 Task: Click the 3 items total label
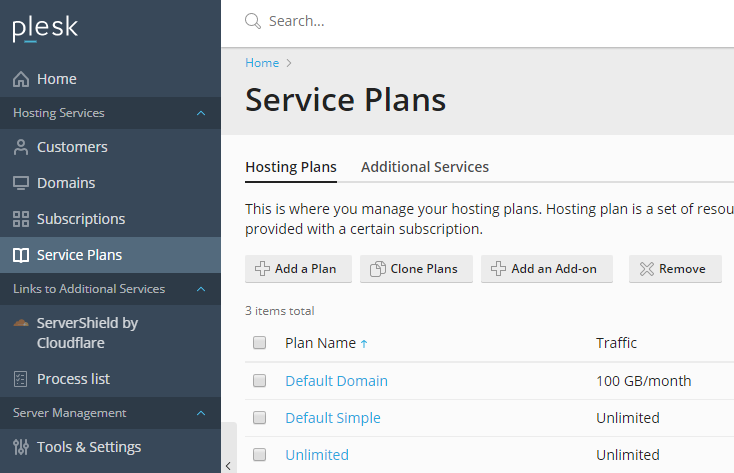(x=280, y=311)
